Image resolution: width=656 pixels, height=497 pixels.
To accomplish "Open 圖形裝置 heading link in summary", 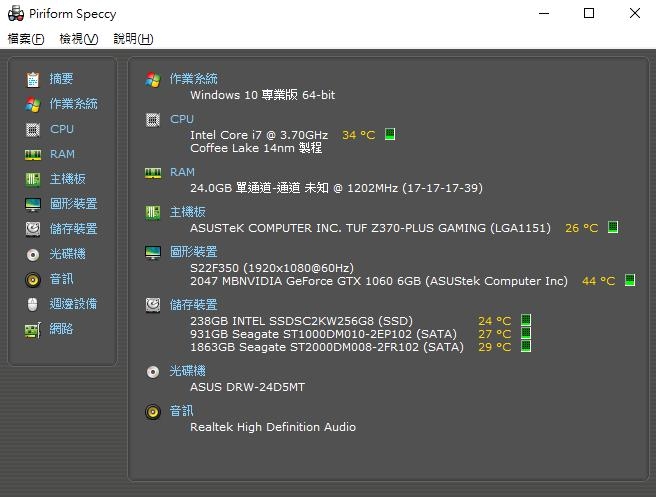I will 193,252.
